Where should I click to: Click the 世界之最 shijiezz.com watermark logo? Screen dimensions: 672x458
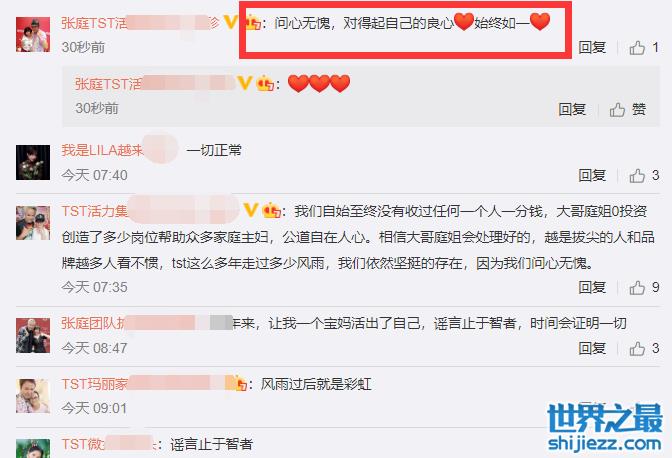(x=605, y=427)
